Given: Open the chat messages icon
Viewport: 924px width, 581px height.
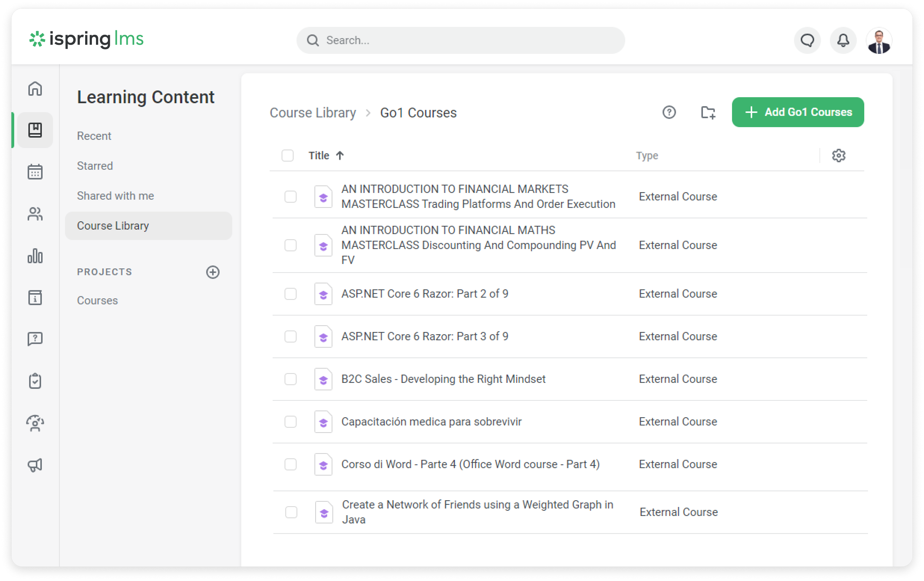Looking at the screenshot, I should [807, 40].
